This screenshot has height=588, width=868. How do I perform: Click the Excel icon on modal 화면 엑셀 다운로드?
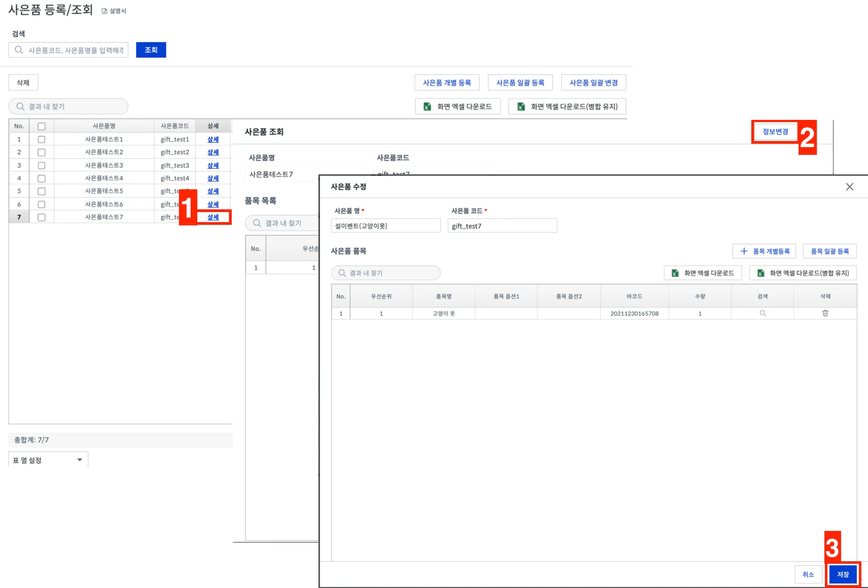point(675,273)
